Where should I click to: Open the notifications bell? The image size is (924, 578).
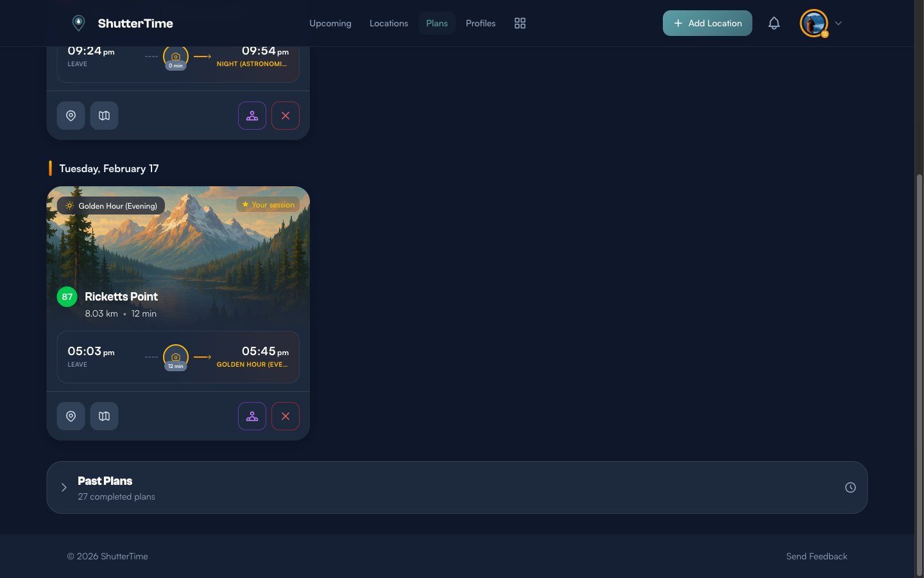(774, 23)
